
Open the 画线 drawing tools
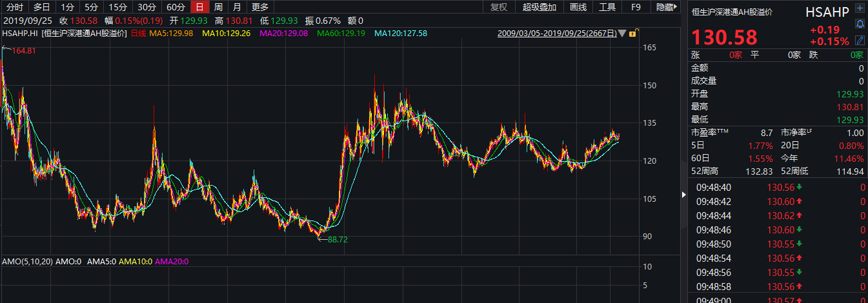pos(578,7)
